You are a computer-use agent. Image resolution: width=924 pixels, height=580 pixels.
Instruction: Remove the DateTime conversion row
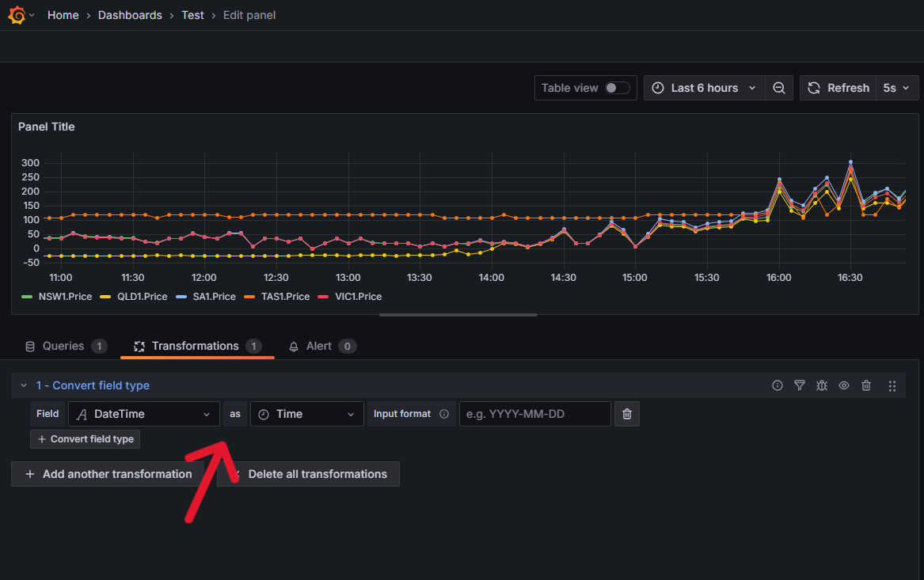tap(627, 414)
